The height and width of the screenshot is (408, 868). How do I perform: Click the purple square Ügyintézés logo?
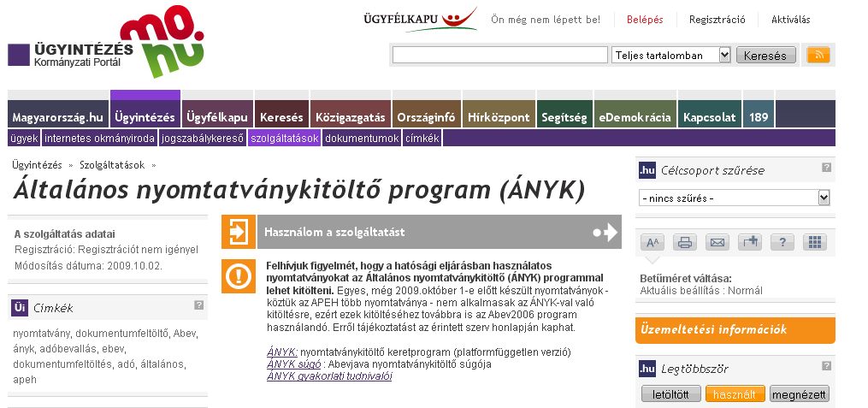tap(19, 55)
